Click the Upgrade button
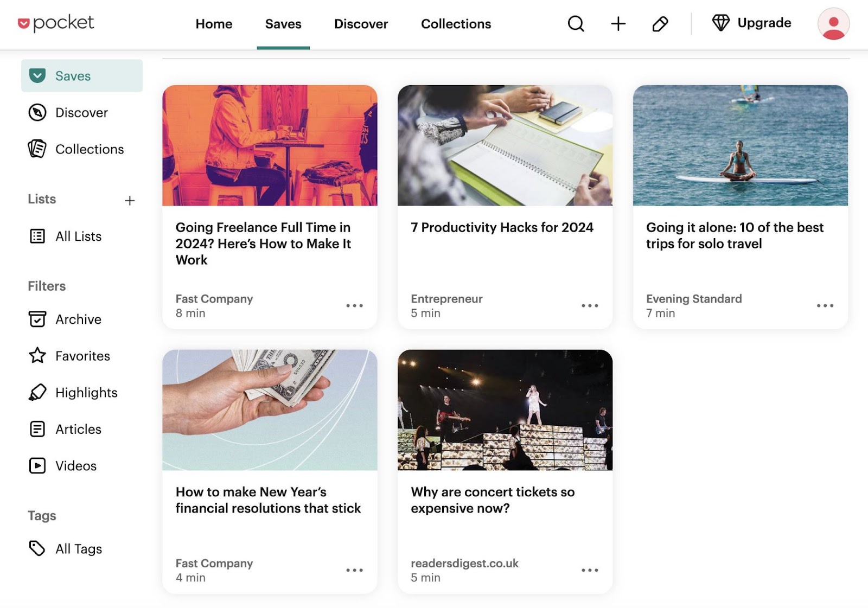This screenshot has width=868, height=608. pyautogui.click(x=751, y=23)
